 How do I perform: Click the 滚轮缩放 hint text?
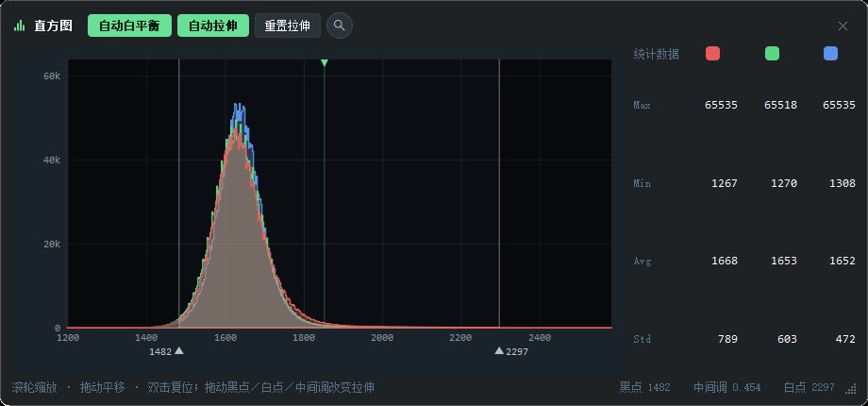(34, 387)
